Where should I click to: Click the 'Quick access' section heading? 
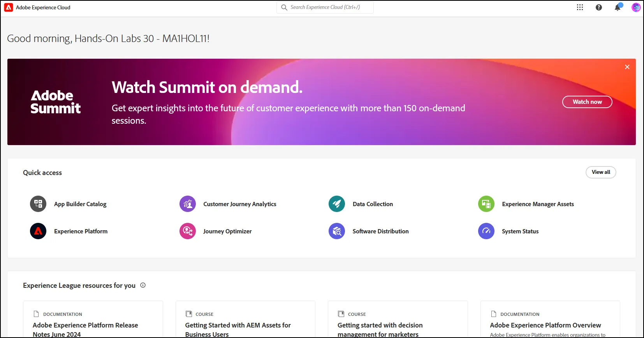42,173
